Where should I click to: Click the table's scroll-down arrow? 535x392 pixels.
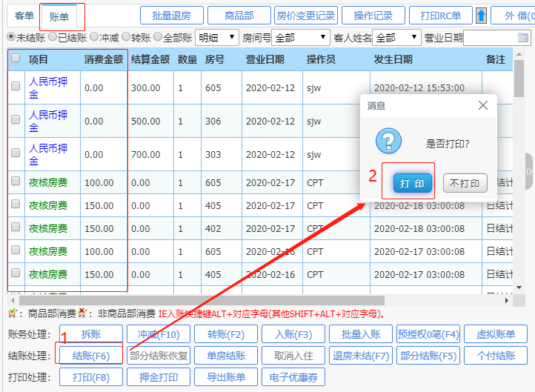click(519, 288)
